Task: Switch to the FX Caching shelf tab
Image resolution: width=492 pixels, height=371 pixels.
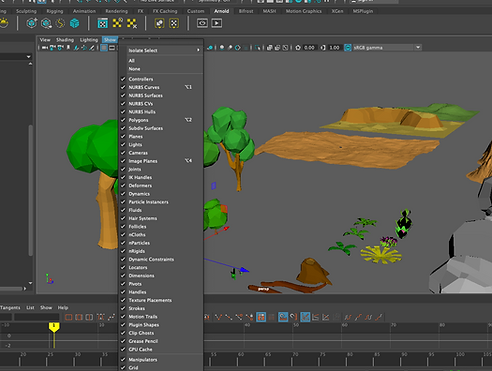Action: coord(165,11)
